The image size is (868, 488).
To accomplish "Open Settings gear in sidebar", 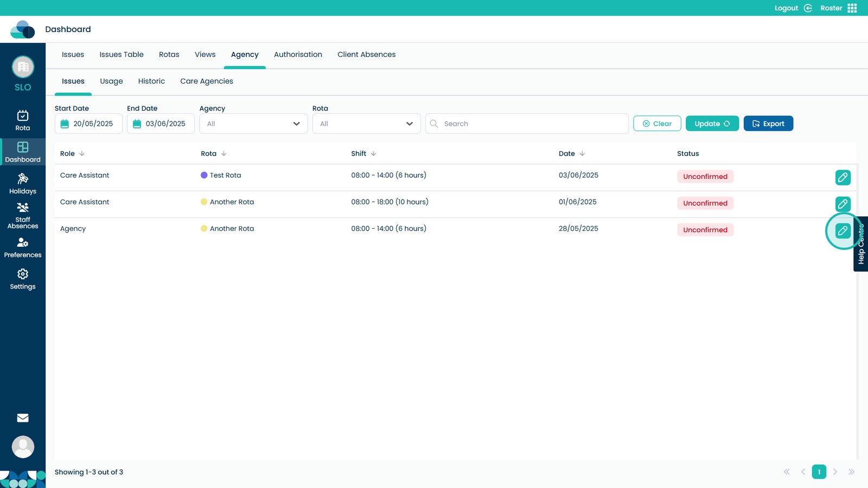I will click(x=23, y=279).
